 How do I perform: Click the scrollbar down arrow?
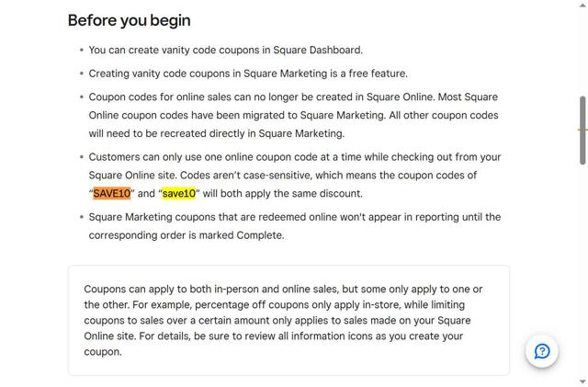point(582,381)
